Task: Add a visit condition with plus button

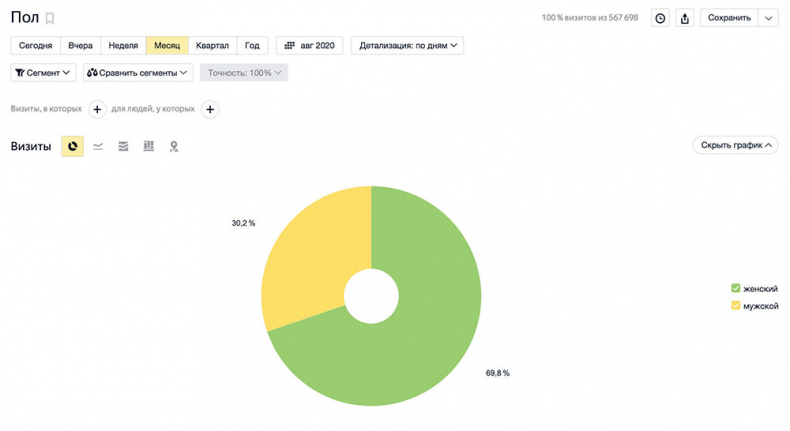Action: [x=97, y=109]
